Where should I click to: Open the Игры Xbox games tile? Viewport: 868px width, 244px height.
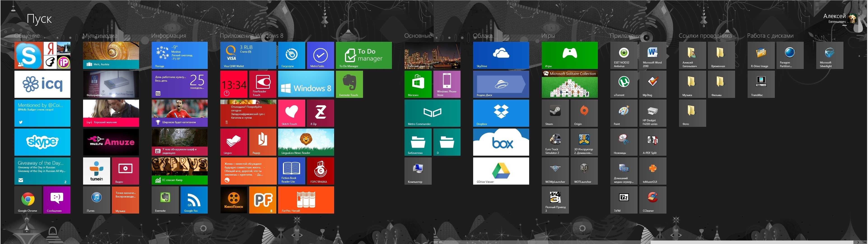(570, 55)
